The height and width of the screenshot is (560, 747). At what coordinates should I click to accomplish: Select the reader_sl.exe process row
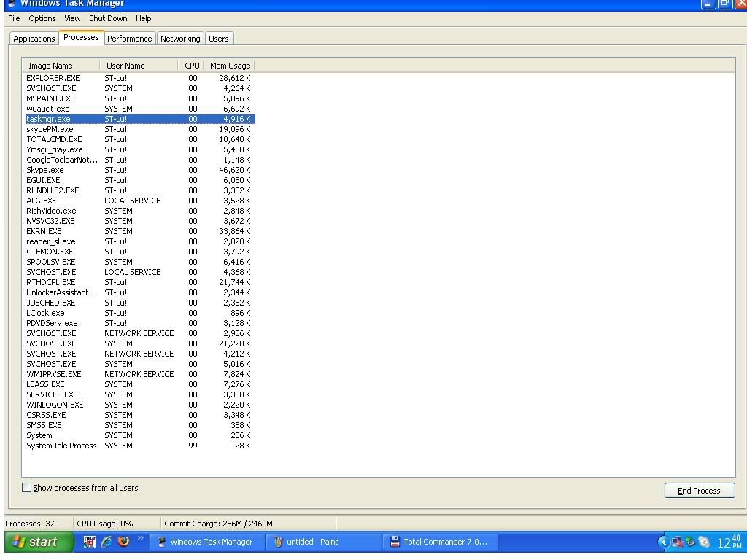[140, 241]
